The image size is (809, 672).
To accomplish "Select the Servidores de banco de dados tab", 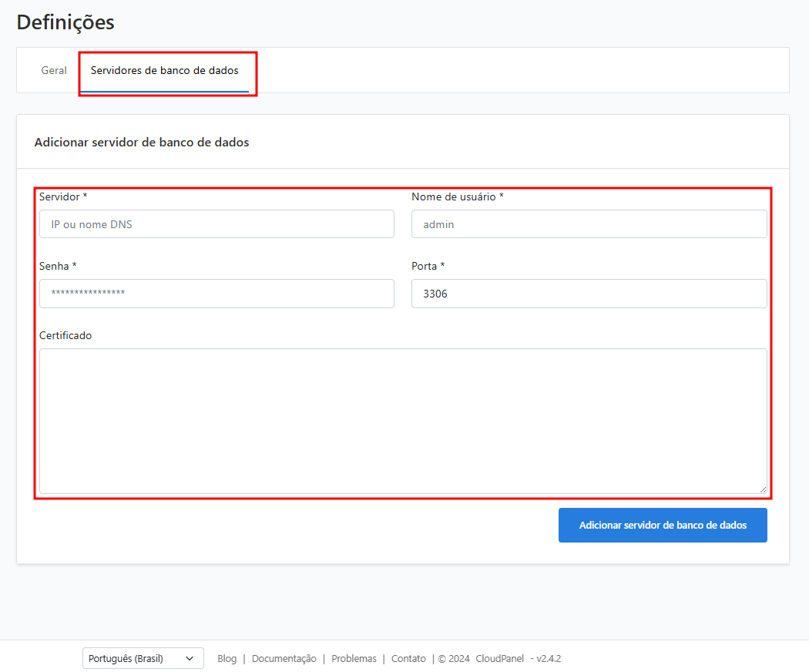I will (x=164, y=70).
